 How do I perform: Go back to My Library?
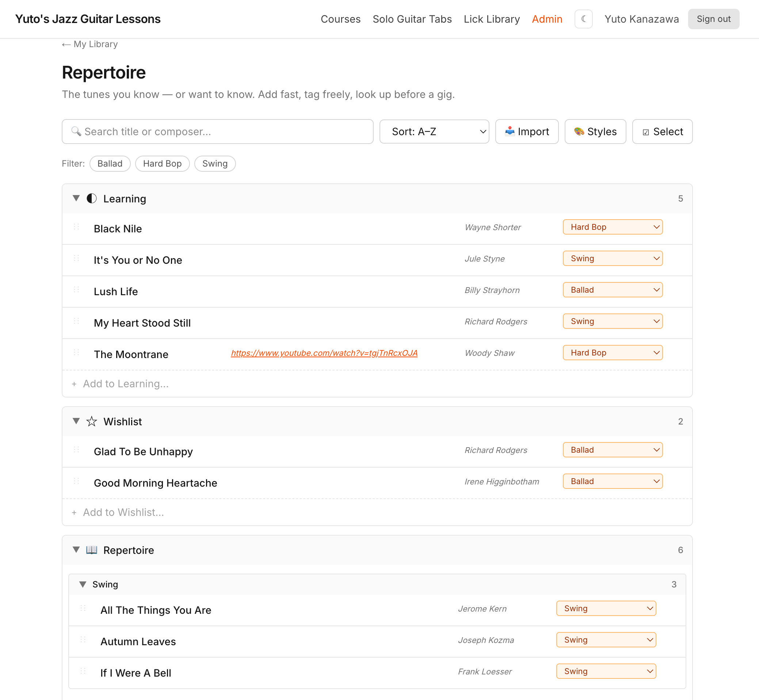tap(90, 44)
